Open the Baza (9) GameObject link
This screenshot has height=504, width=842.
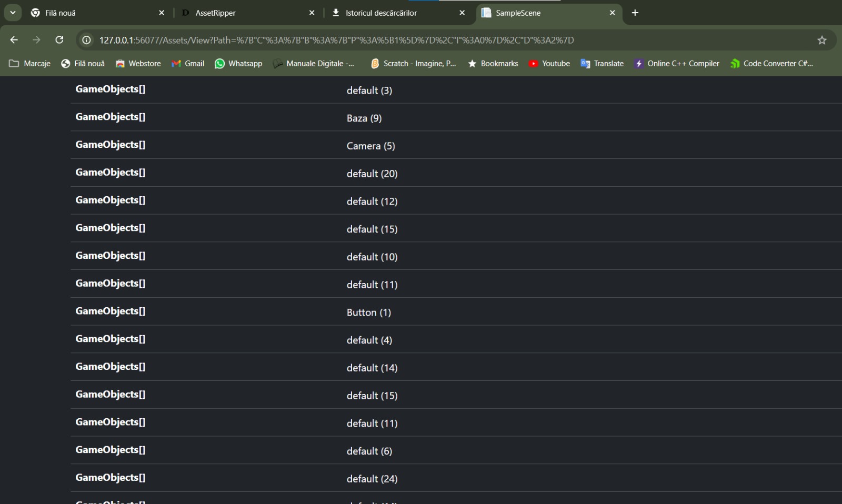click(364, 118)
